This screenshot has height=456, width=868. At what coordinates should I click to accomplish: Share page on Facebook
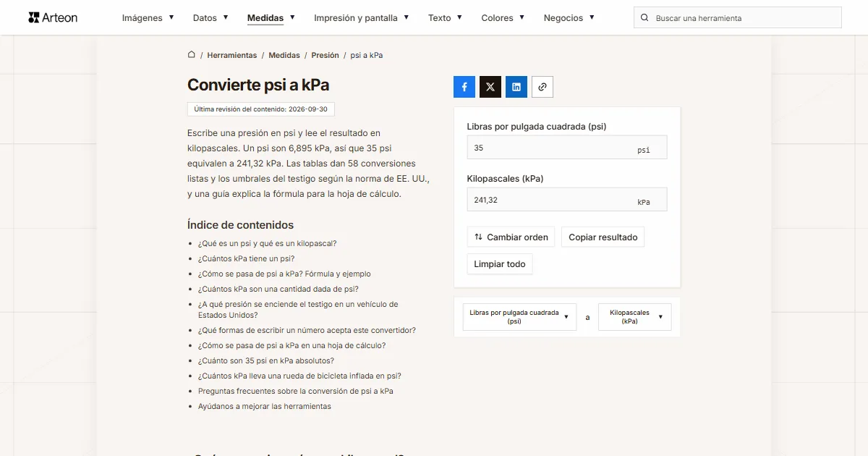(x=464, y=87)
